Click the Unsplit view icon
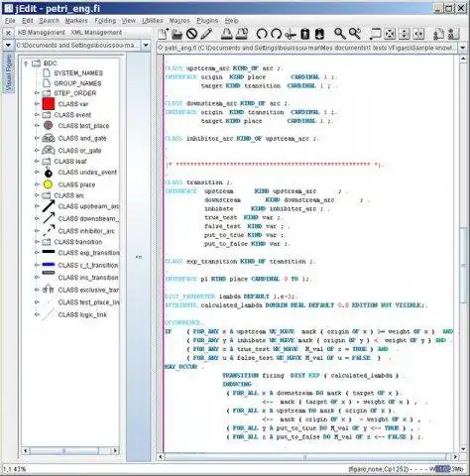470x476 pixels. (390, 34)
